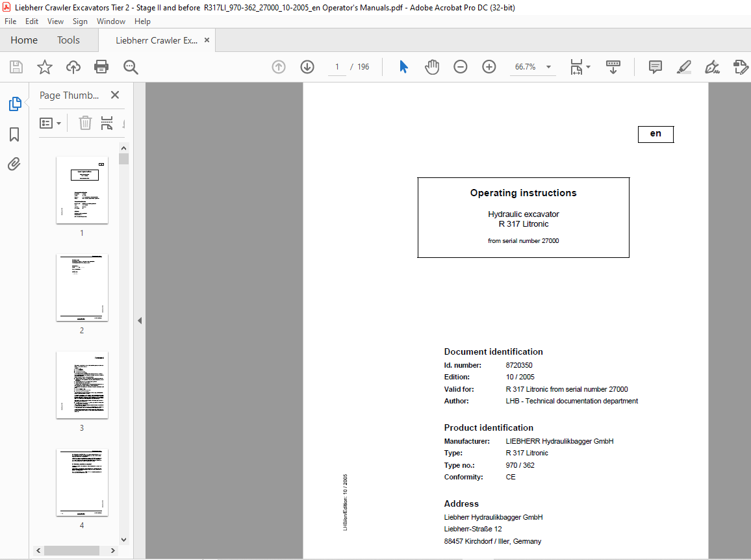Select page 4 thumbnail
The height and width of the screenshot is (560, 751).
coord(82,483)
